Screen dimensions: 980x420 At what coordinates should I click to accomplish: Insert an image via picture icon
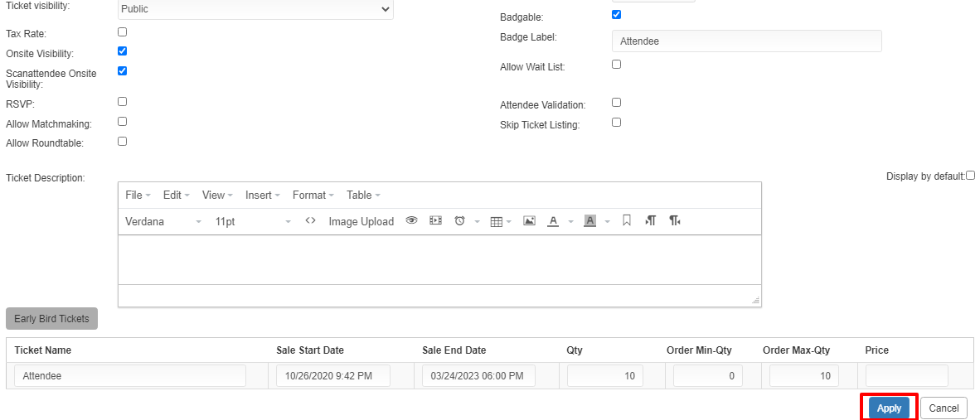(x=529, y=221)
